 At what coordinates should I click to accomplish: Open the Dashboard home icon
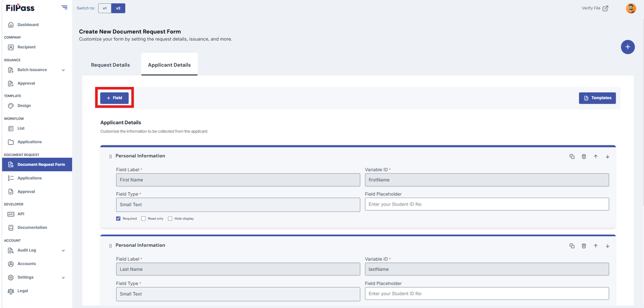tap(11, 25)
